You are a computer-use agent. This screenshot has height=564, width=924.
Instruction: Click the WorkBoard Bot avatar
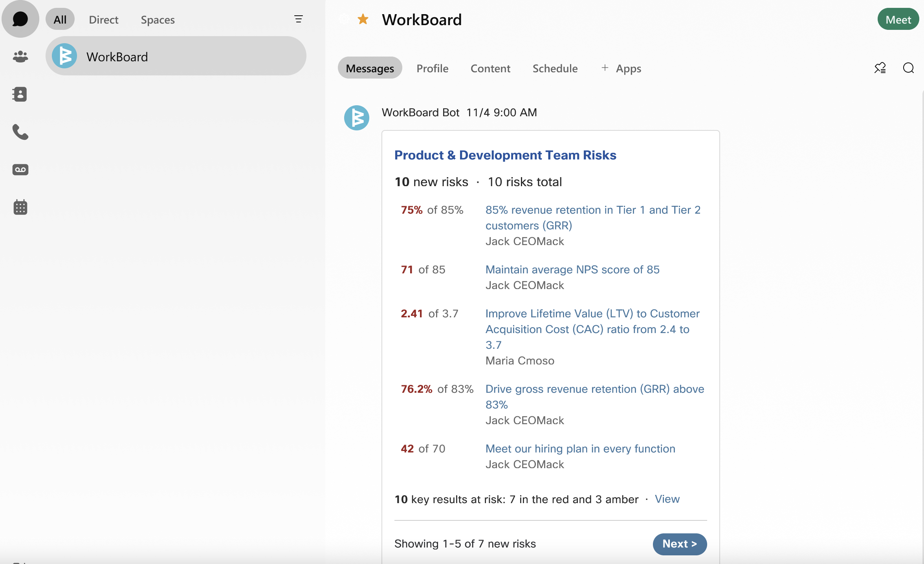coord(357,117)
